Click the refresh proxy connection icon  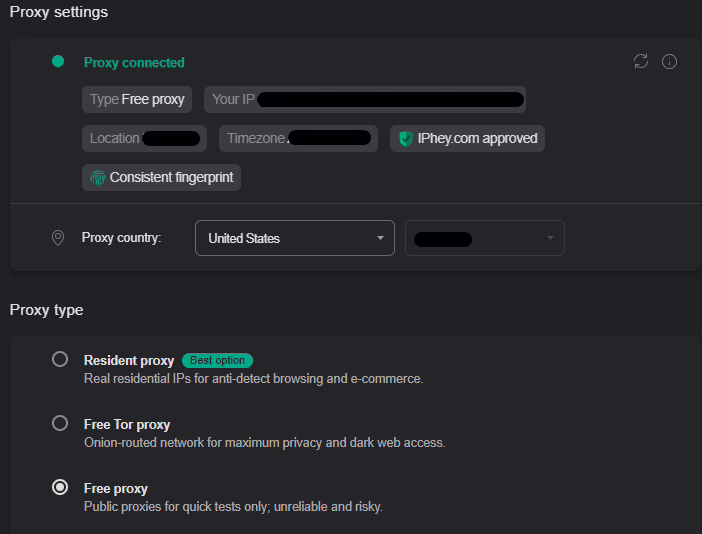point(641,62)
